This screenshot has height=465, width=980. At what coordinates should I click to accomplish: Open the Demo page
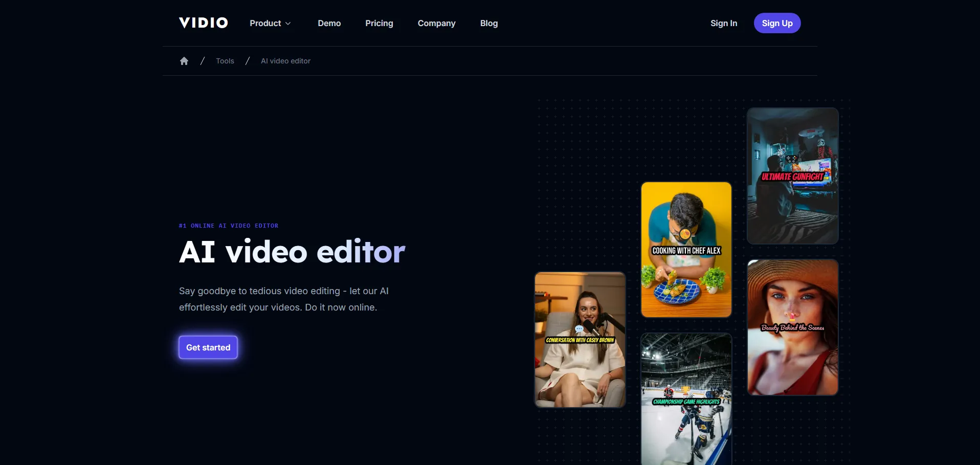[329, 24]
